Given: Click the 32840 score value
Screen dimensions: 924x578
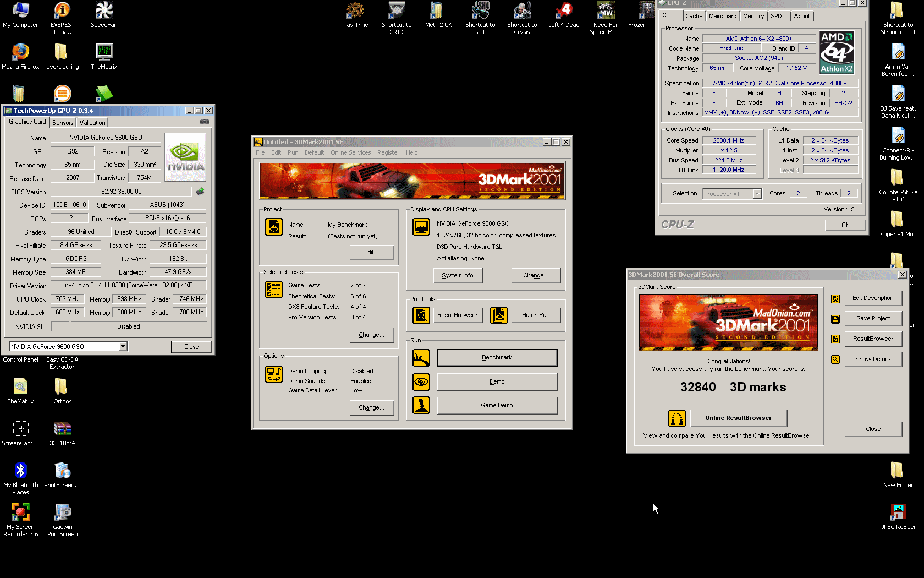Looking at the screenshot, I should coord(698,387).
